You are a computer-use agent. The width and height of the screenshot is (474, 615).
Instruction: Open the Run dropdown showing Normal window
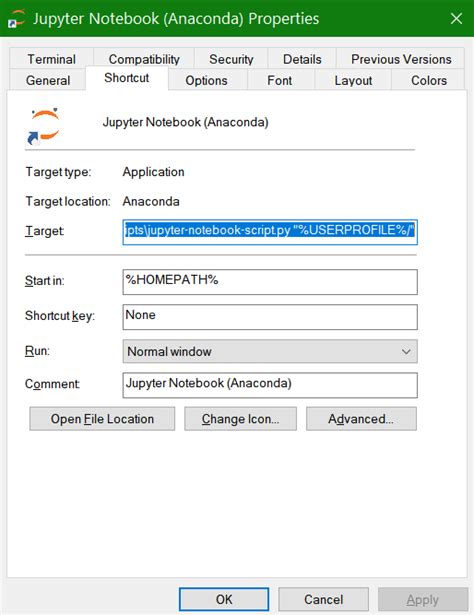point(270,351)
